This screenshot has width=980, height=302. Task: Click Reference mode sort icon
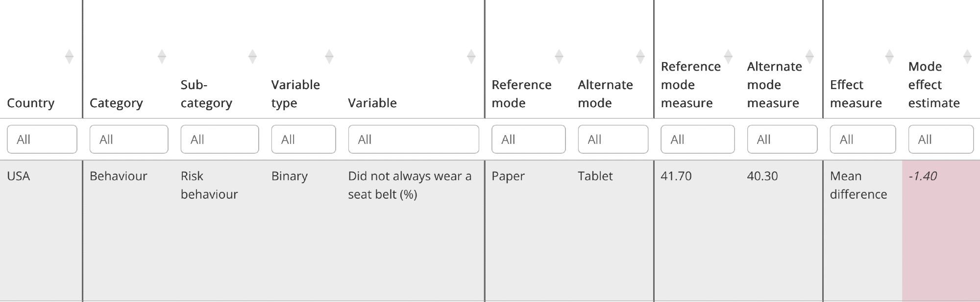[559, 57]
